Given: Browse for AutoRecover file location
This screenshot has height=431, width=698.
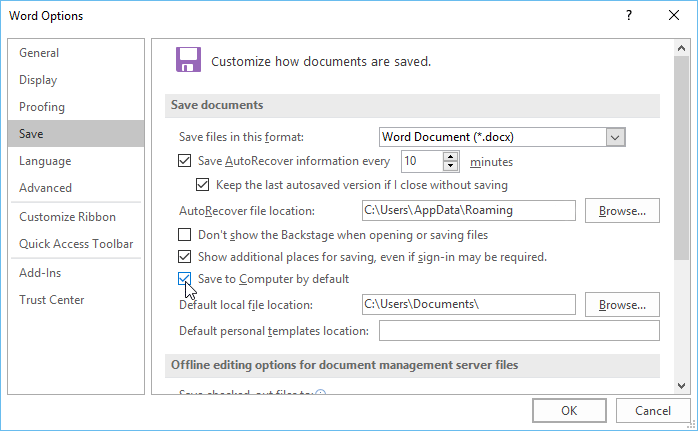Looking at the screenshot, I should point(622,211).
